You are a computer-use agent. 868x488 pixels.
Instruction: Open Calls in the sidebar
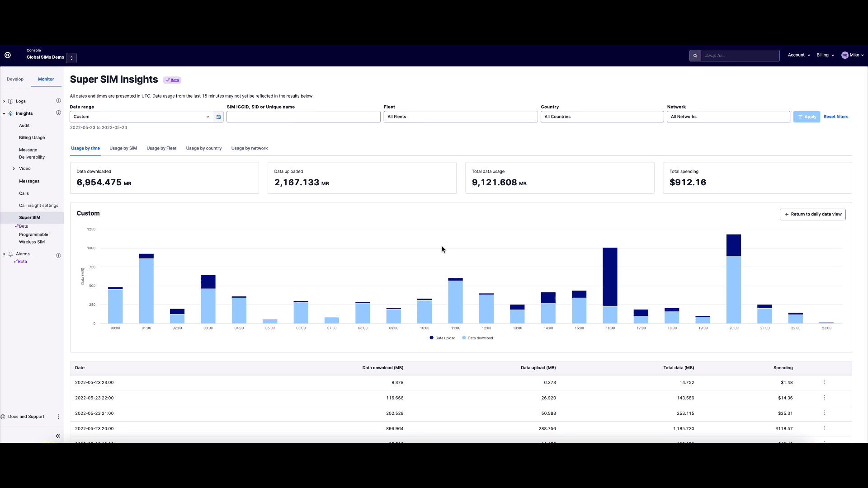(24, 193)
